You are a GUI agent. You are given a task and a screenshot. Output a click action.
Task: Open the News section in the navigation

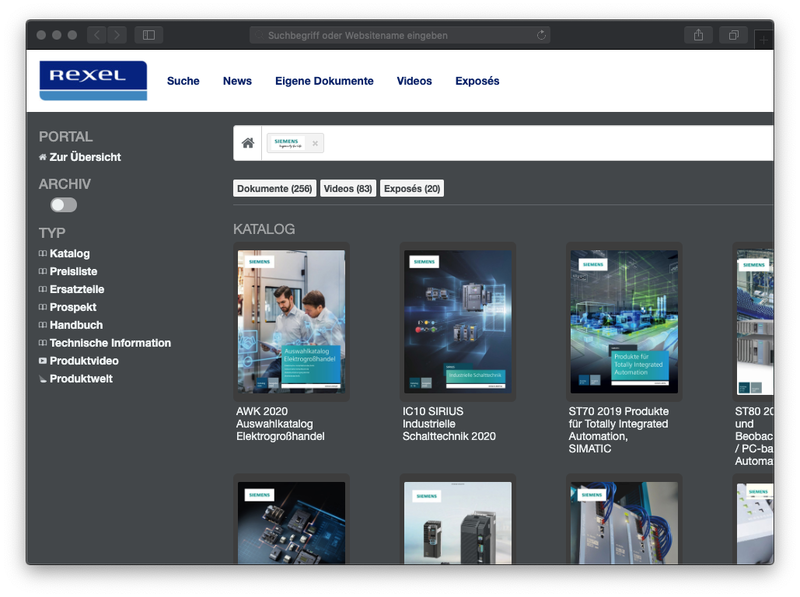coord(237,81)
